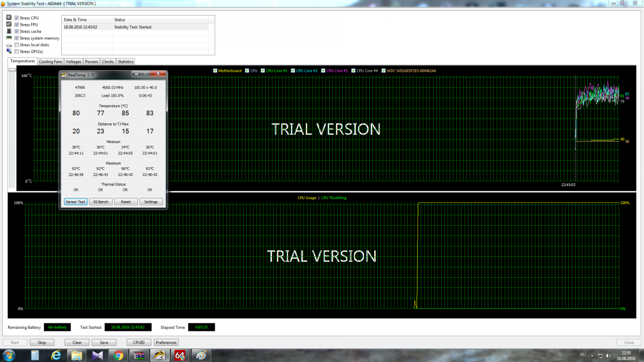Click Sensor Test in RealTemp
The image size is (644, 362).
75,202
